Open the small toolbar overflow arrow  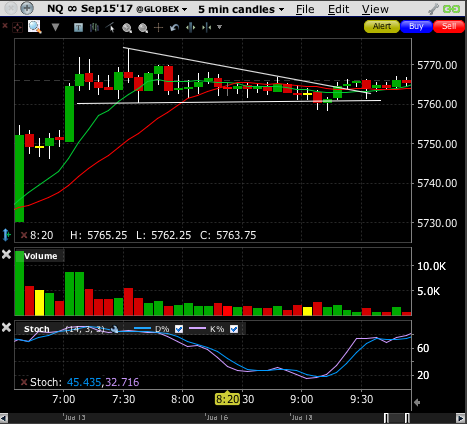(219, 27)
